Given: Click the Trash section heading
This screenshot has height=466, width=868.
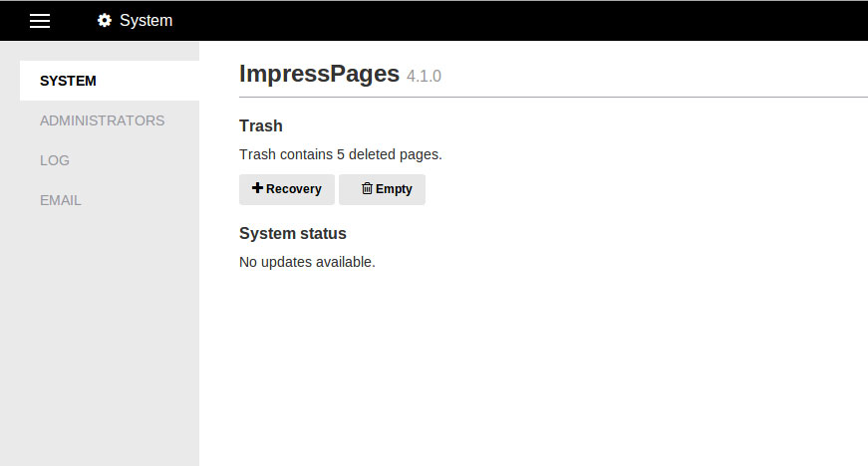Looking at the screenshot, I should click(x=261, y=126).
